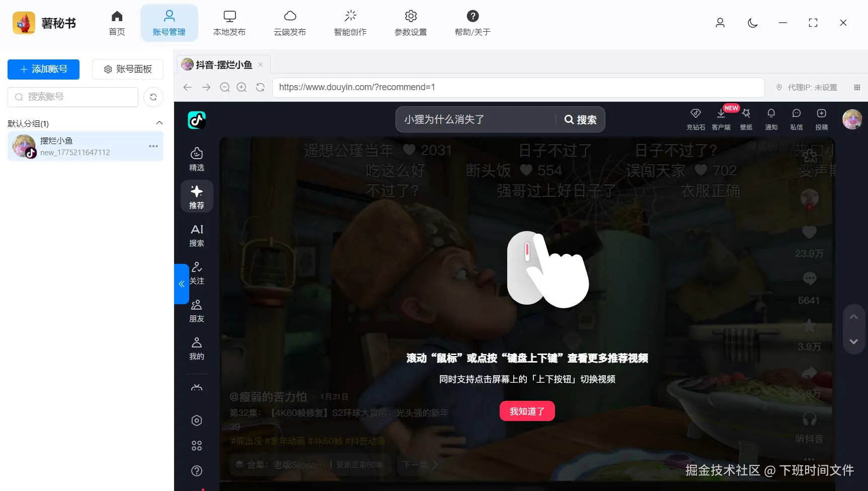Click the 添加账号 button
Screen dimensions: 868x491
point(43,69)
